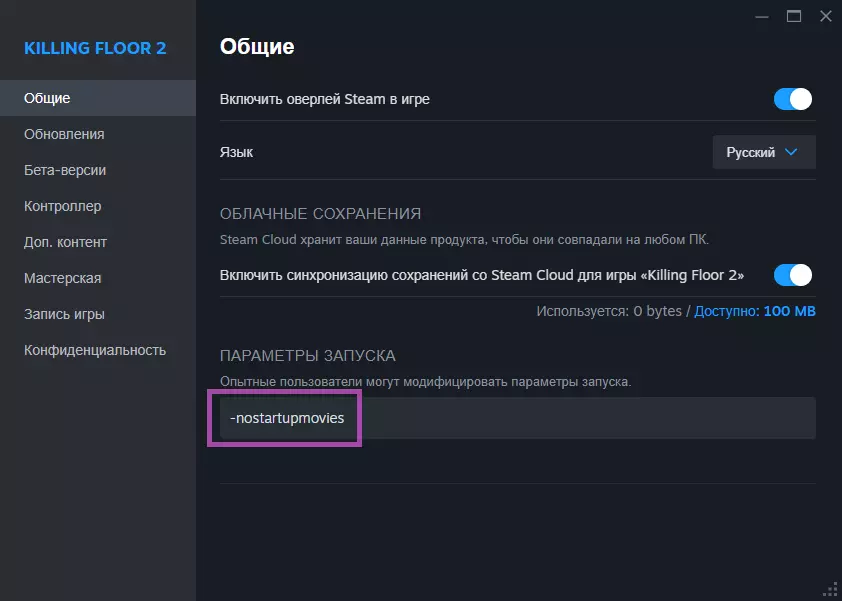Image resolution: width=842 pixels, height=601 pixels.
Task: Select Запись игры in sidebar
Action: pyautogui.click(x=64, y=314)
